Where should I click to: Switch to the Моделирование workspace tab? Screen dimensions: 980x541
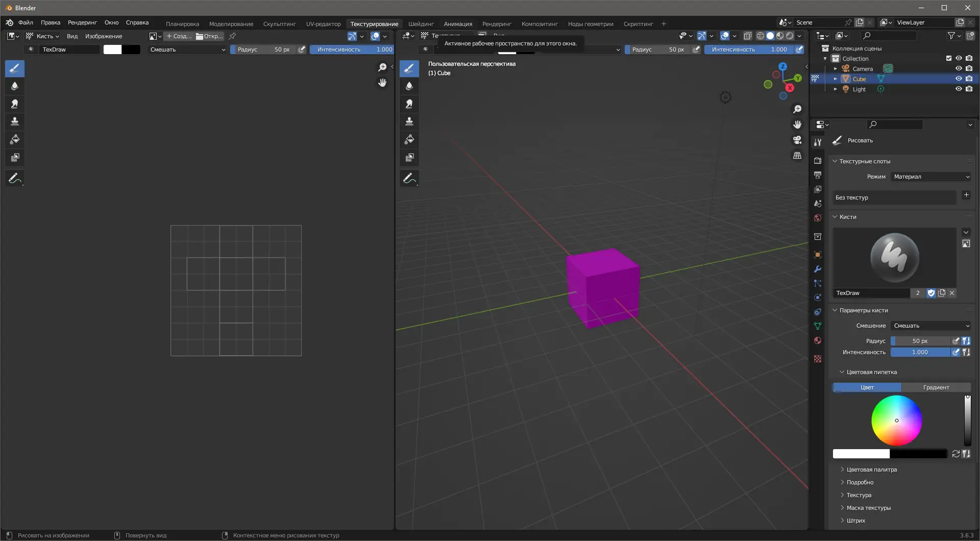(x=231, y=24)
